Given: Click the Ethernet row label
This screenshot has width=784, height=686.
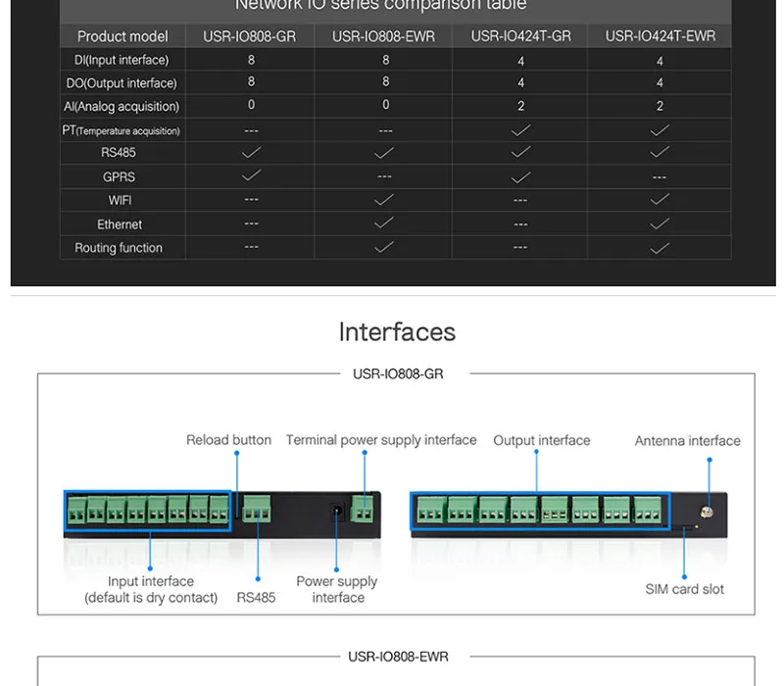Looking at the screenshot, I should [120, 224].
